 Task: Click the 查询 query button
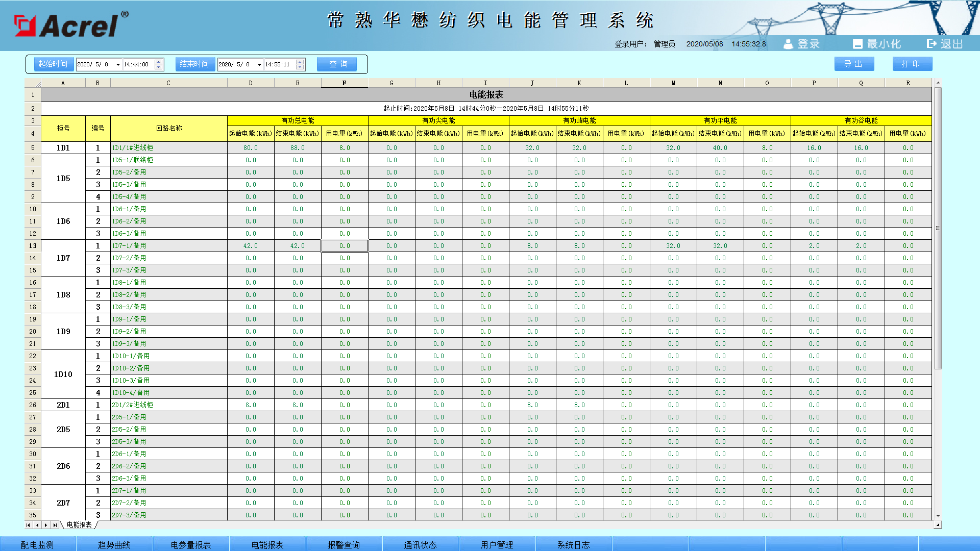(x=337, y=64)
